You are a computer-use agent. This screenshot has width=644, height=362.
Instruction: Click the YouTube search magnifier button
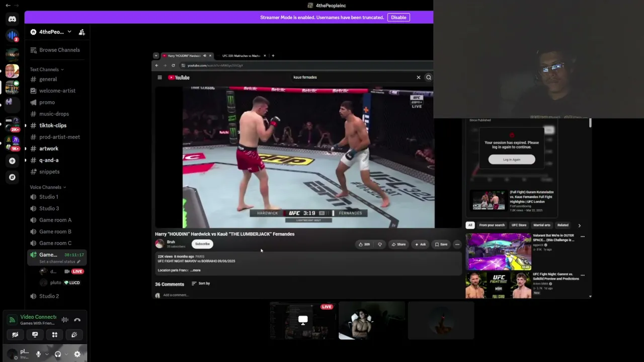click(429, 77)
